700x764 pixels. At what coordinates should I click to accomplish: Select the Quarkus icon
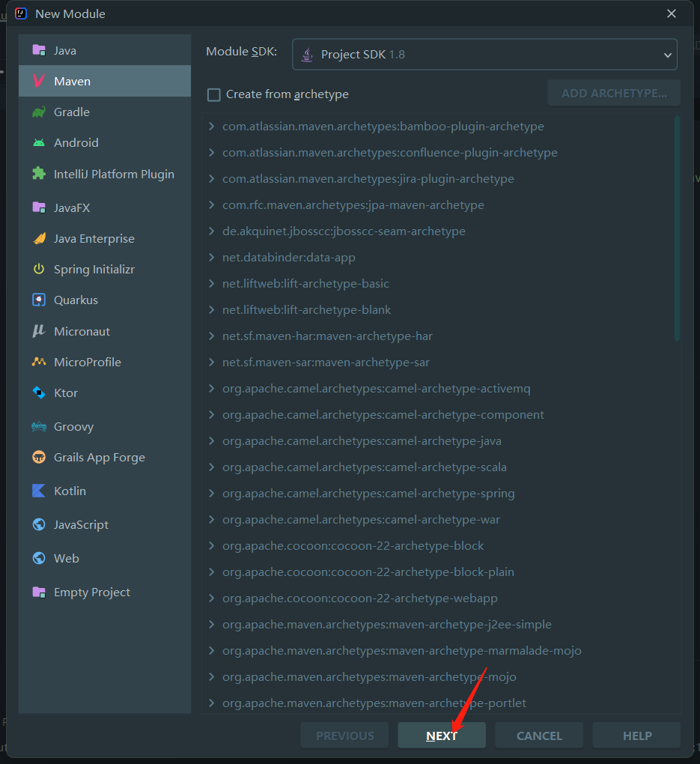click(39, 300)
